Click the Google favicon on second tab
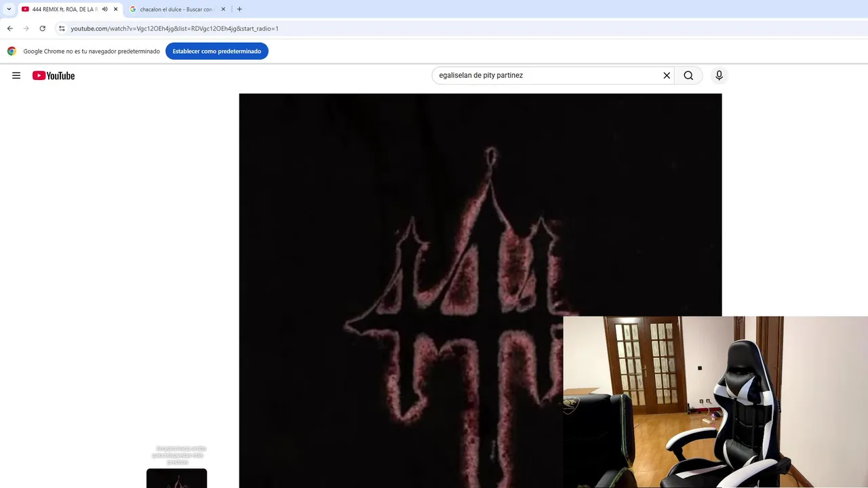This screenshot has height=488, width=868. click(x=133, y=9)
